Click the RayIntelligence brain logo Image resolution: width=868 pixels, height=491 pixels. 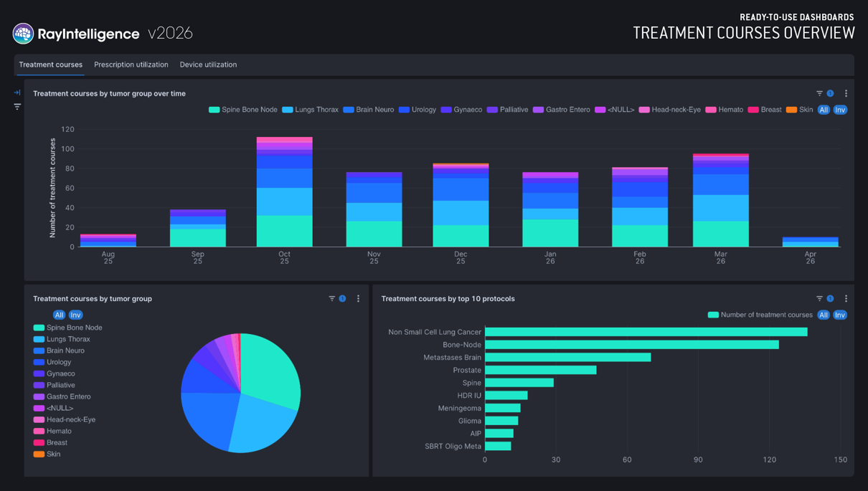[23, 33]
